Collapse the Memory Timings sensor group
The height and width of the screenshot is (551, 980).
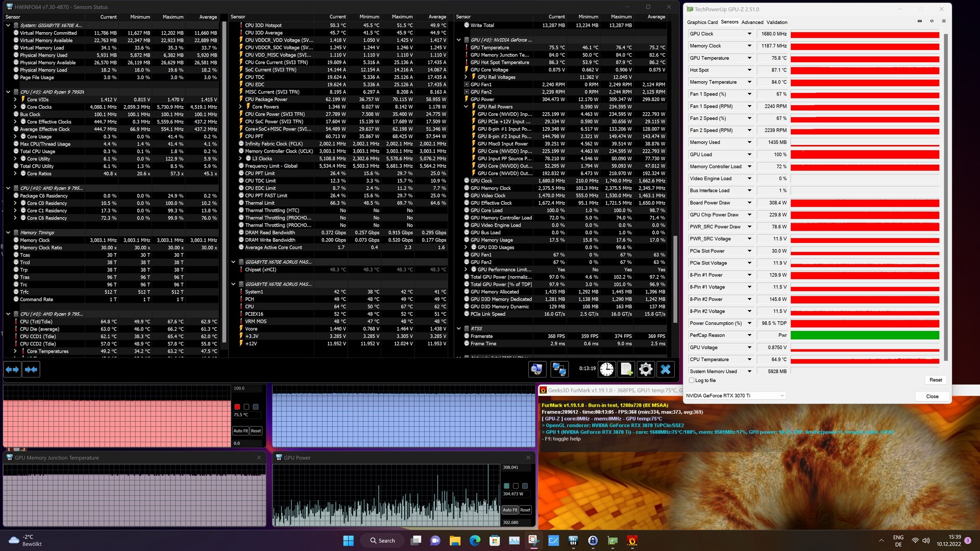click(x=8, y=233)
